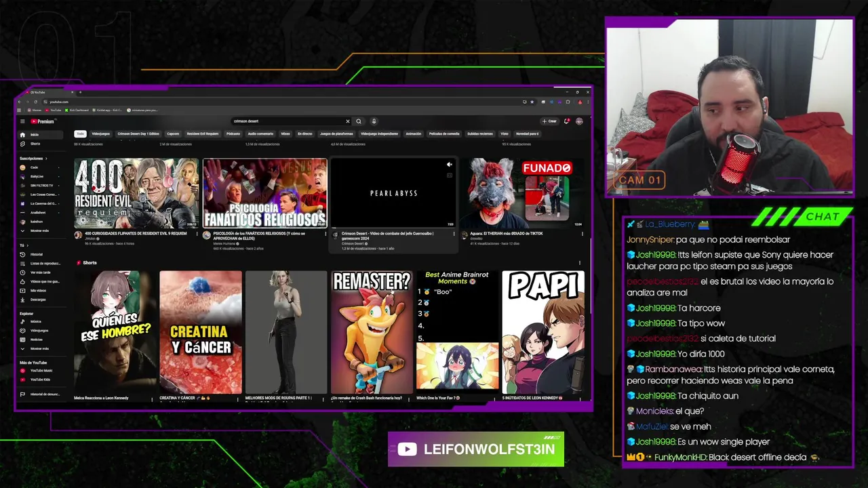
Task: Bookmark the page with the star icon
Action: click(532, 102)
